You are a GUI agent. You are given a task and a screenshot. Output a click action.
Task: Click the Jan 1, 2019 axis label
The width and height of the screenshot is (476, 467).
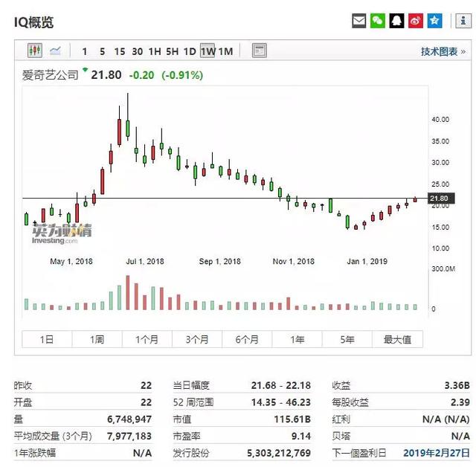click(367, 261)
